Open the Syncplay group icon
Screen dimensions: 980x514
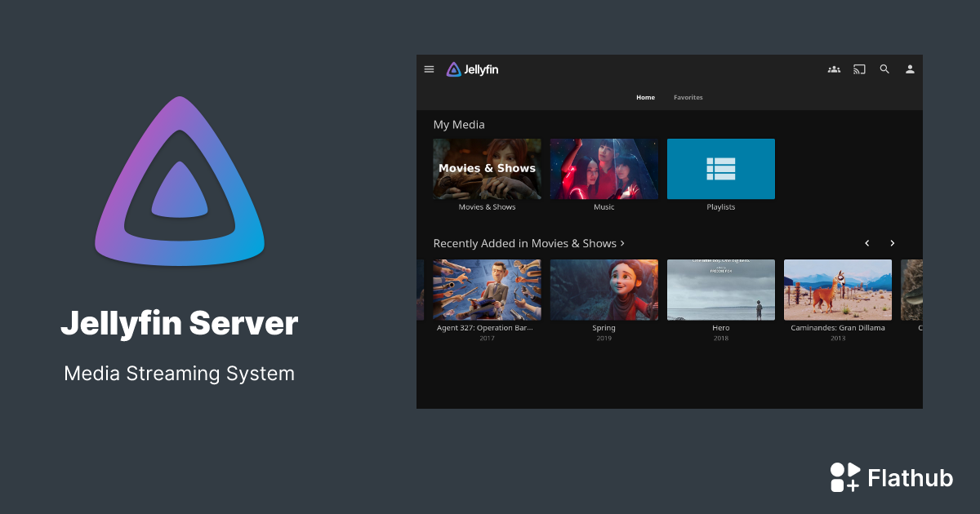834,69
